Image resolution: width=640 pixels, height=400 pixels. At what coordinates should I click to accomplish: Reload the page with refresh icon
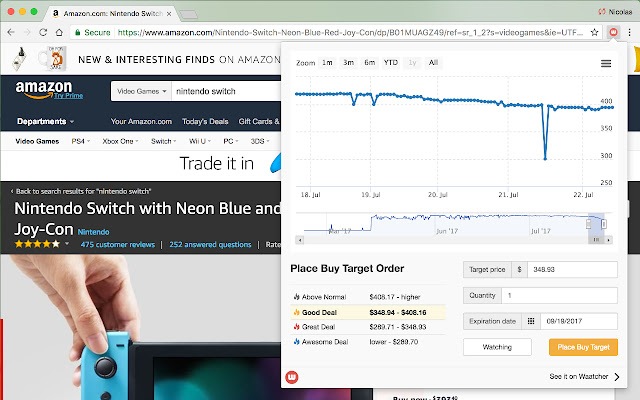[x=43, y=32]
